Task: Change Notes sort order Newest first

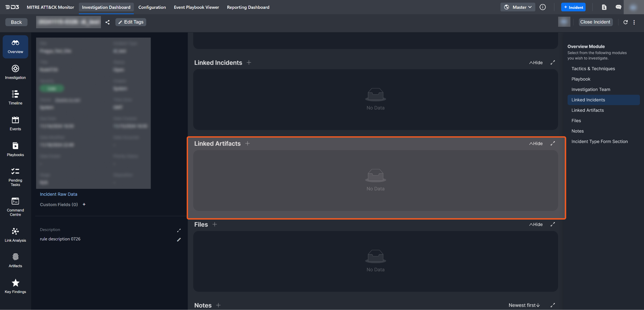Action: click(x=524, y=305)
